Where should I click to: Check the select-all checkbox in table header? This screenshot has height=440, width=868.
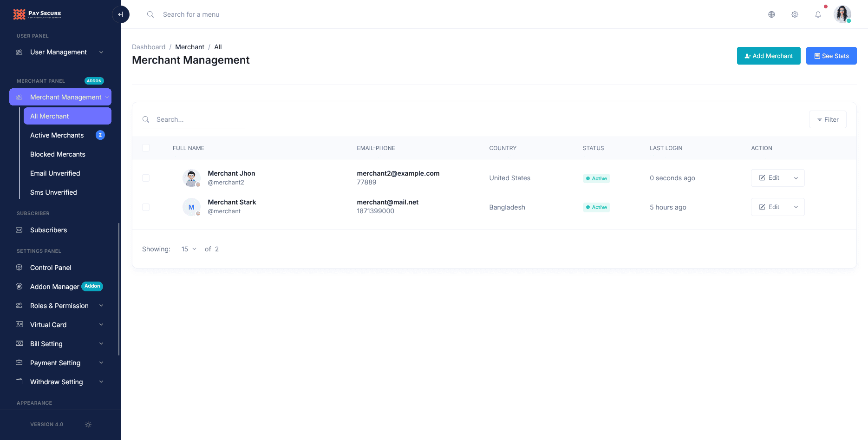(x=146, y=148)
